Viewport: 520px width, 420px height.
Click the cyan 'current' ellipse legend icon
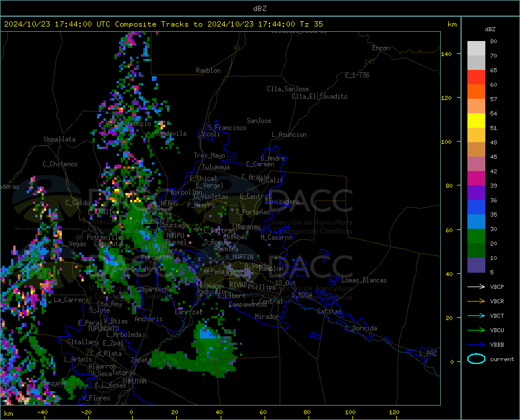coord(476,359)
